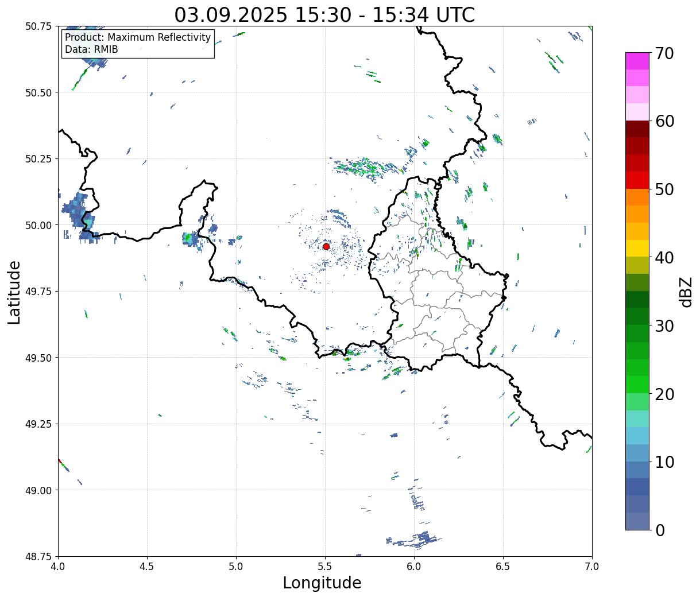Click the red radar location marker
Image resolution: width=700 pixels, height=597 pixels.
point(326,246)
